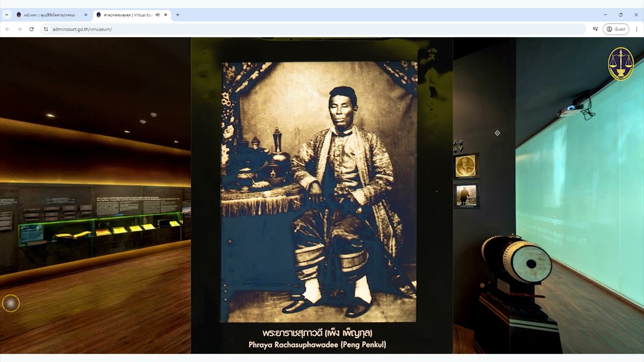The width and height of the screenshot is (644, 362).
Task: Click the Administrative Court scales emblem
Action: pos(620,64)
